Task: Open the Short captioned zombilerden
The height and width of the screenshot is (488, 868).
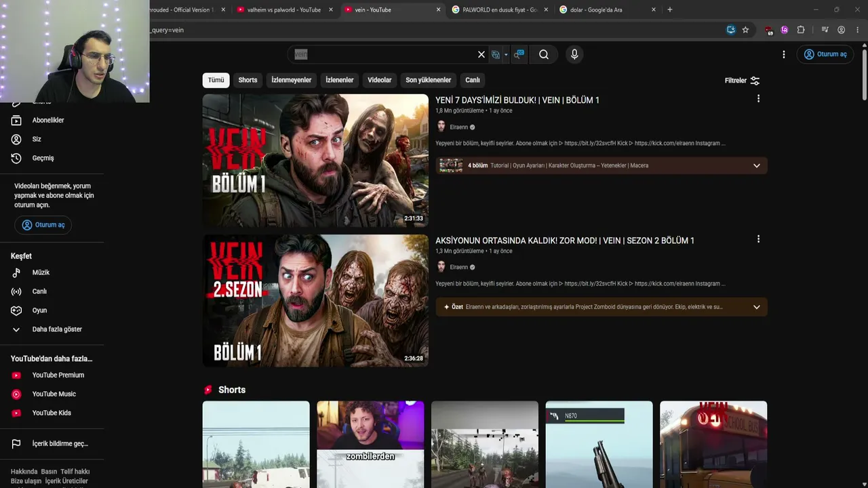Action: (x=370, y=444)
